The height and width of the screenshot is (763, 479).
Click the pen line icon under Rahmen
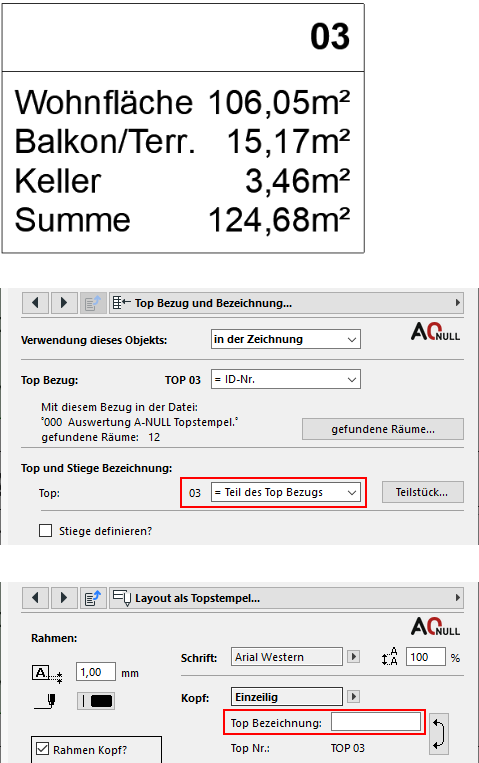(45, 701)
